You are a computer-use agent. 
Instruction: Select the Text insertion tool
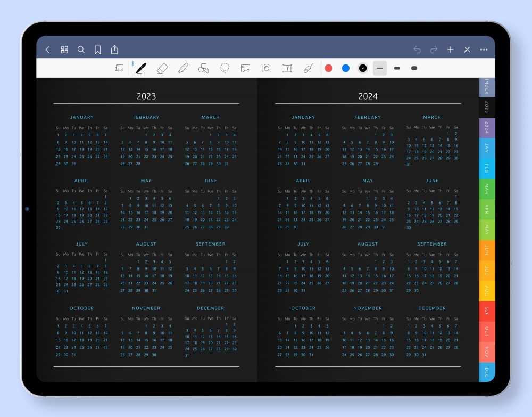[x=287, y=68]
